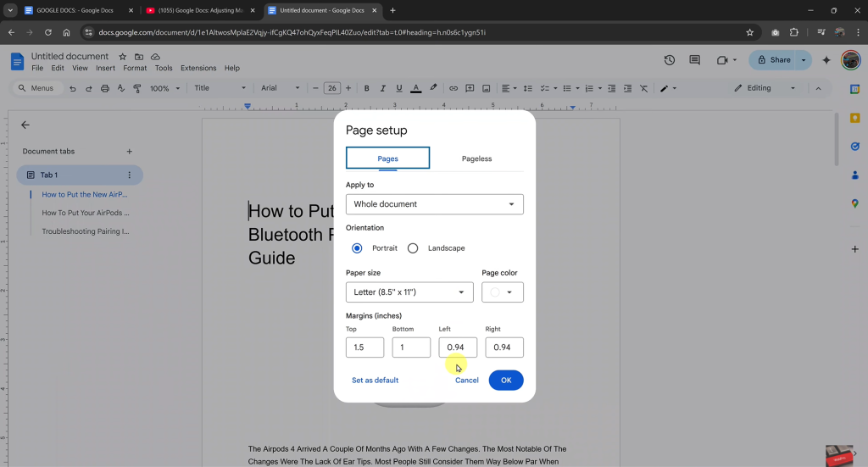Viewport: 868px width, 467px height.
Task: Click the Paint format icon
Action: pos(137,88)
